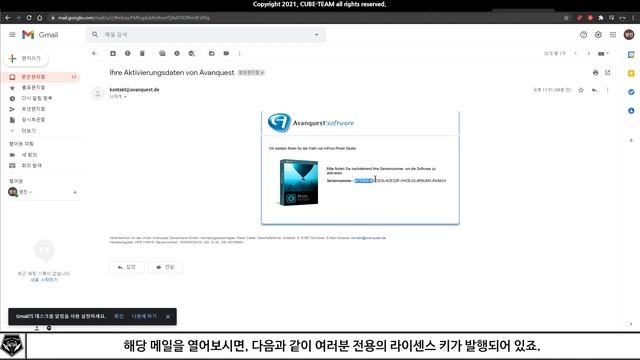Expand recipient details arrow under sender name

click(125, 97)
